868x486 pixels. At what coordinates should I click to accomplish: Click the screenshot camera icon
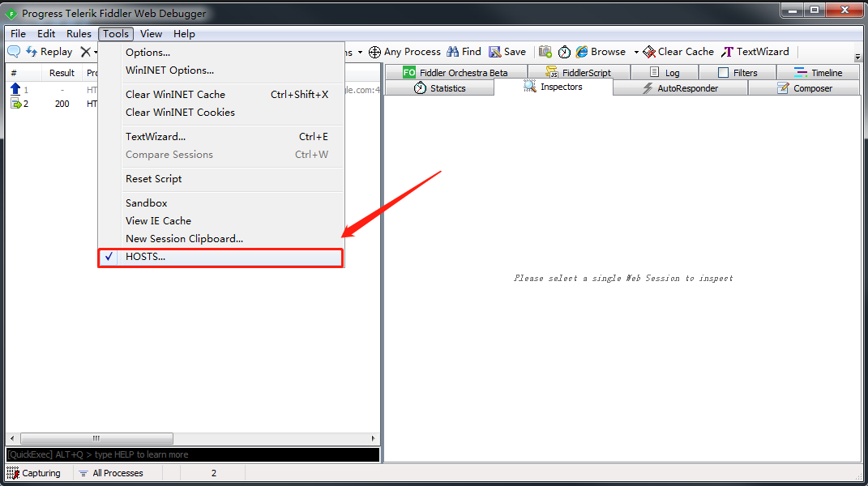pyautogui.click(x=545, y=52)
